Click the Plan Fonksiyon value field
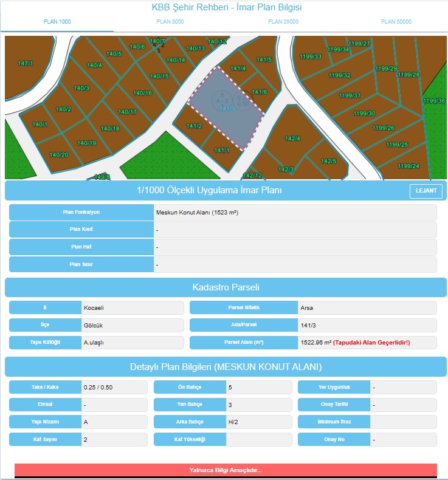 [295, 213]
